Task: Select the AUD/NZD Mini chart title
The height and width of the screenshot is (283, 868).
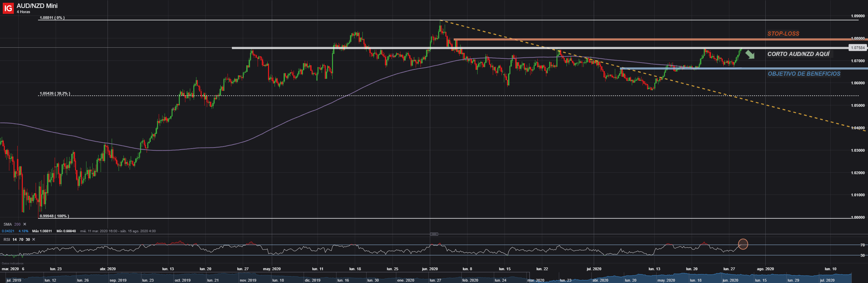Action: pos(37,6)
